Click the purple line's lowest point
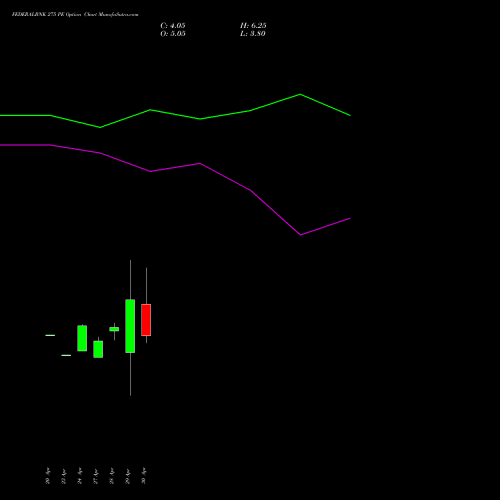 301,235
